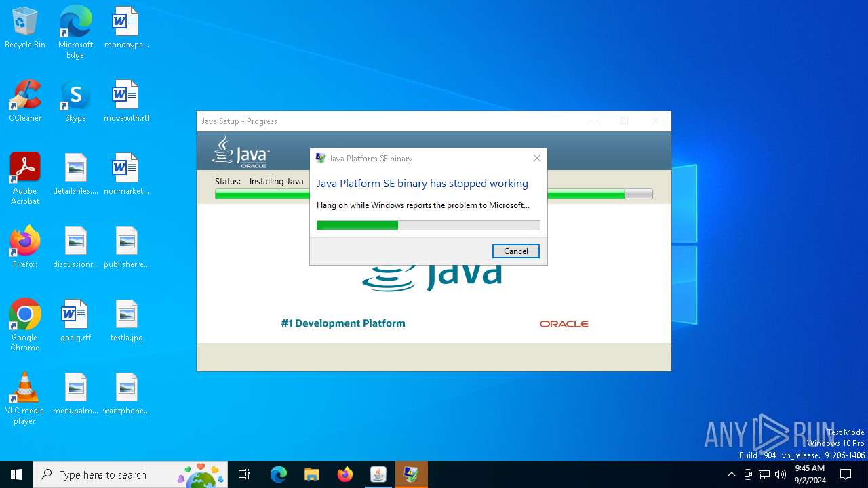Select the mondaype... Word document
The width and height of the screenshot is (868, 488).
point(126,28)
